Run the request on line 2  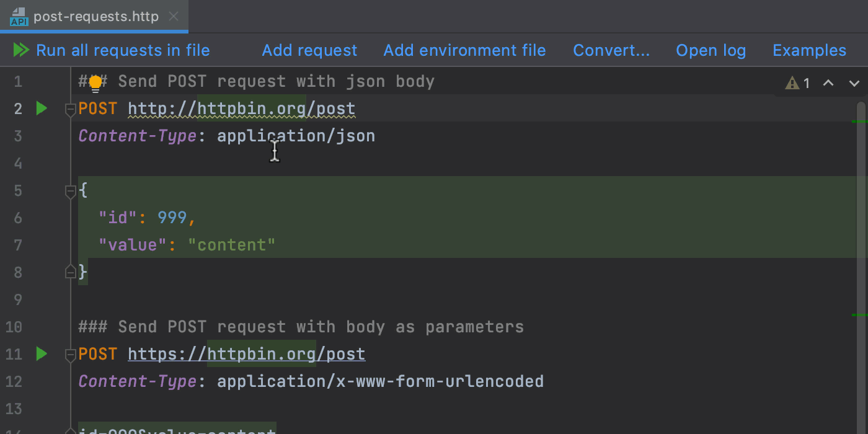(x=42, y=108)
